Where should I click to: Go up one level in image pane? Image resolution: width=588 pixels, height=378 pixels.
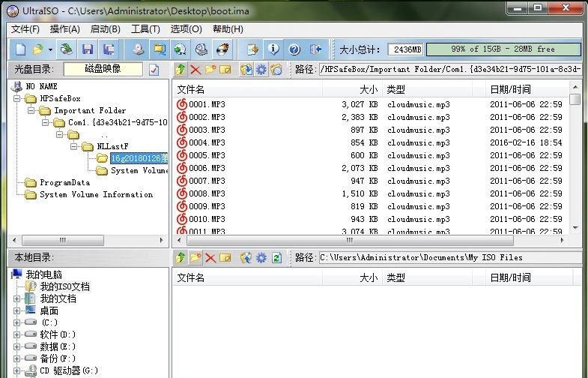coord(181,70)
